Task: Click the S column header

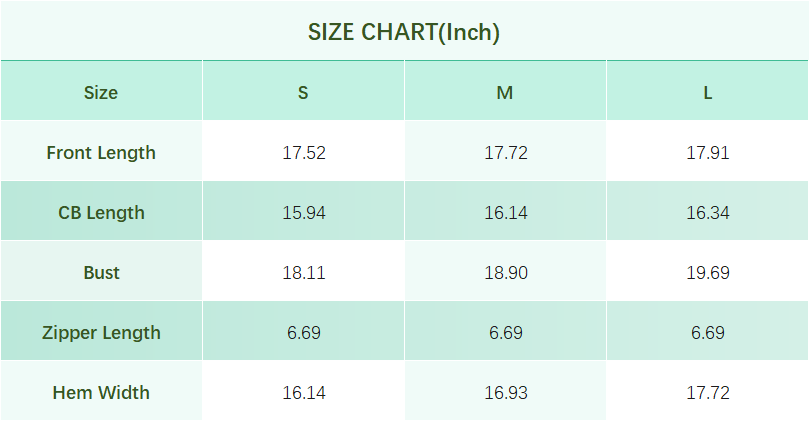Action: pyautogui.click(x=303, y=93)
